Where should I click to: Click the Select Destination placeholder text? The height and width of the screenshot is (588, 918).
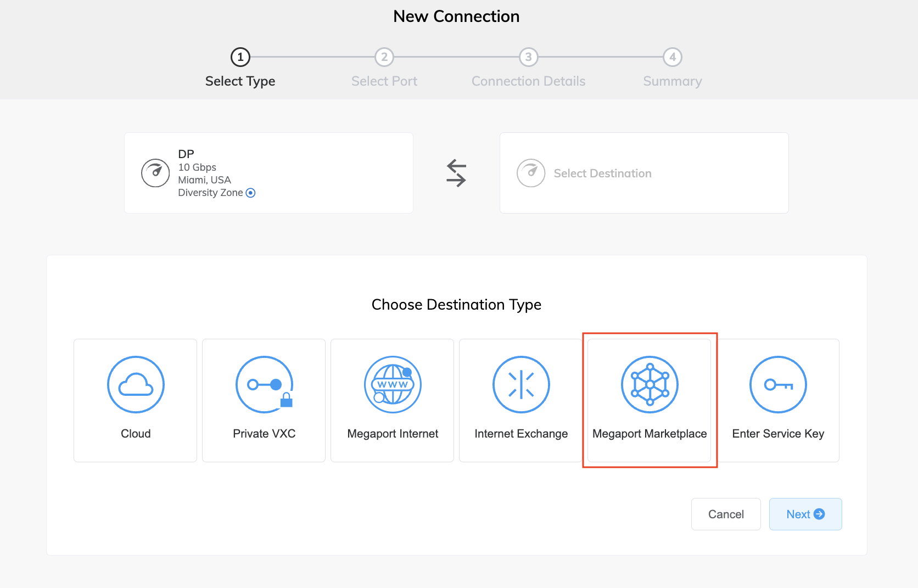[x=602, y=173]
